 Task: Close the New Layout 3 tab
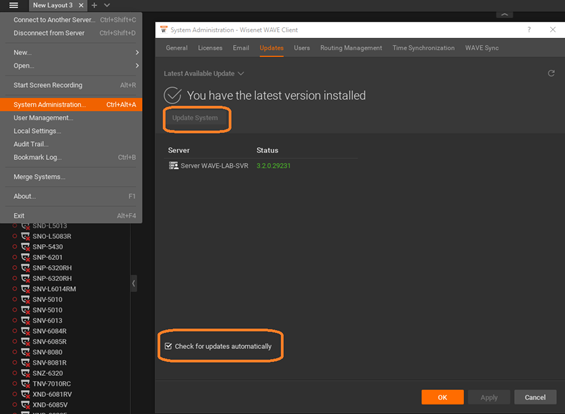tap(81, 5)
